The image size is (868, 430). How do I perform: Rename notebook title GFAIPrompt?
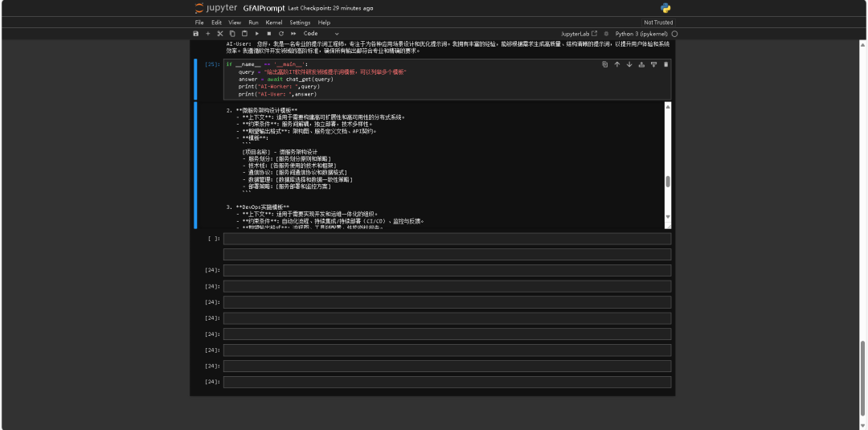pos(264,8)
